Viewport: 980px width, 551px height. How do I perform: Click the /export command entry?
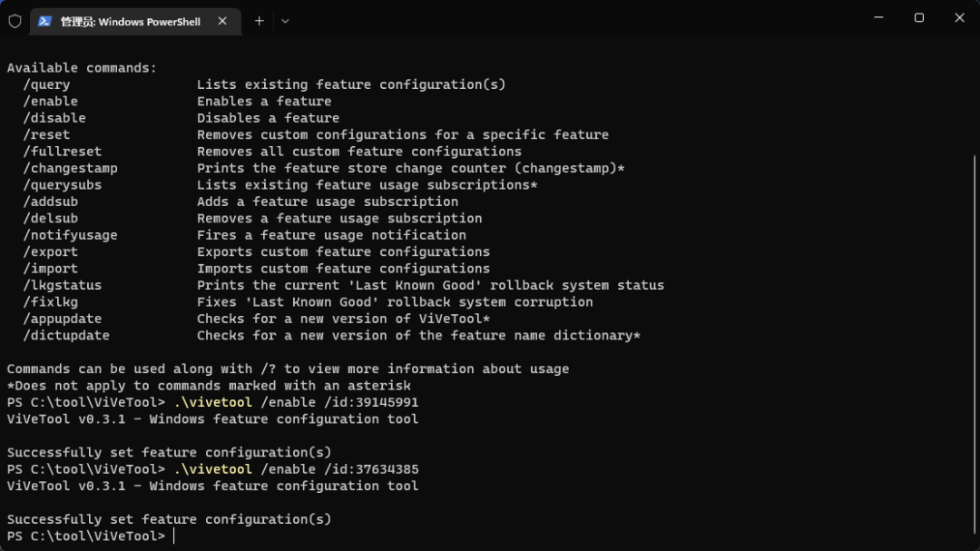tap(51, 251)
